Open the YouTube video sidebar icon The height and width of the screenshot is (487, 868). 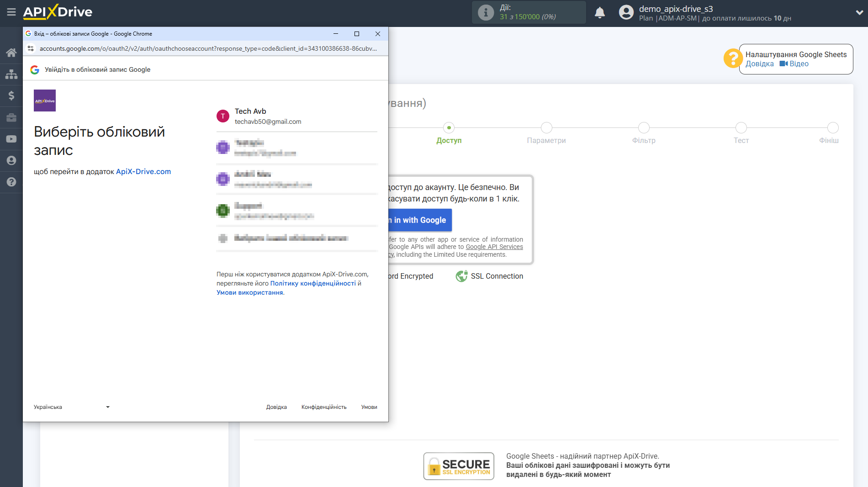coord(11,139)
